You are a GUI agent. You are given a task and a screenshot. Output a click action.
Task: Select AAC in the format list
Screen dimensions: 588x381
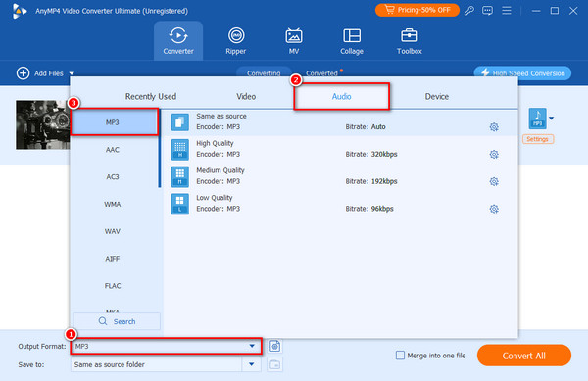113,150
